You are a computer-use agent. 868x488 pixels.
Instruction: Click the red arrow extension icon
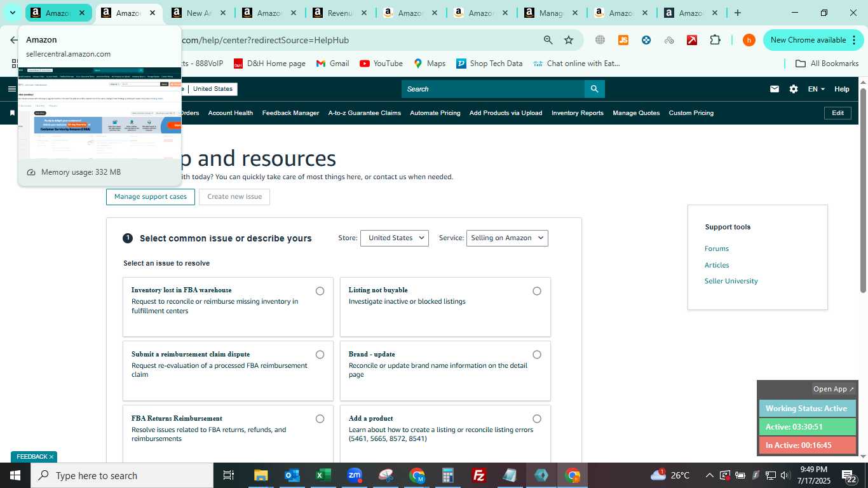(692, 40)
